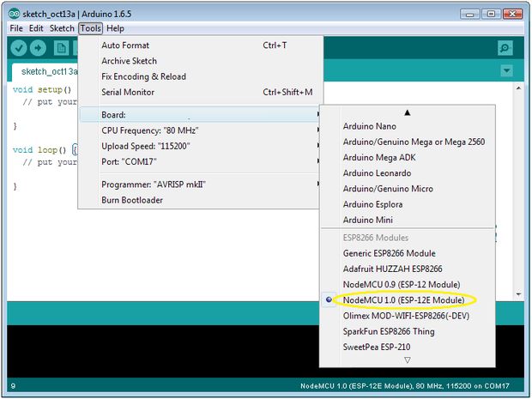This screenshot has width=532, height=399.
Task: Open the Sketch menu
Action: pos(62,28)
